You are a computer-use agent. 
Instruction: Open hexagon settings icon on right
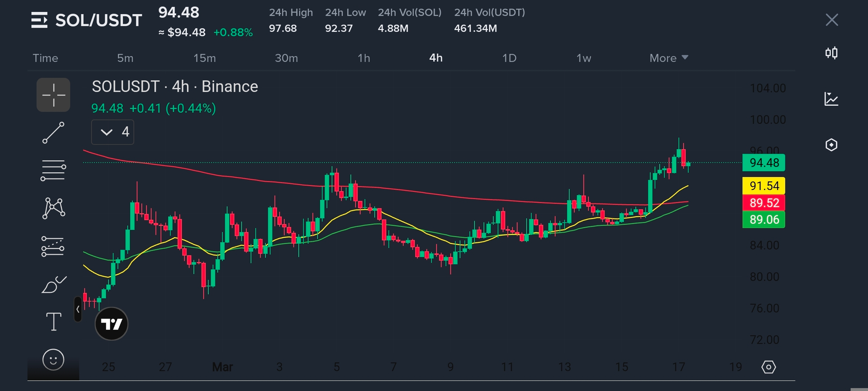tap(831, 145)
